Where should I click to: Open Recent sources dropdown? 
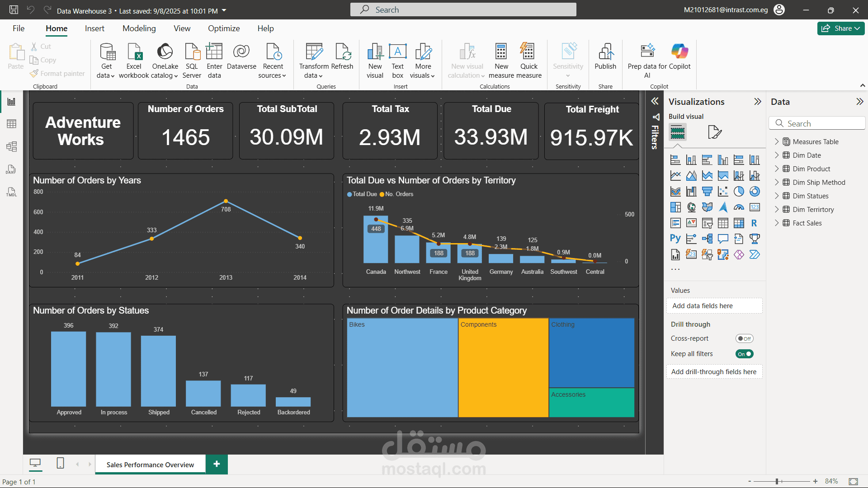tap(273, 61)
